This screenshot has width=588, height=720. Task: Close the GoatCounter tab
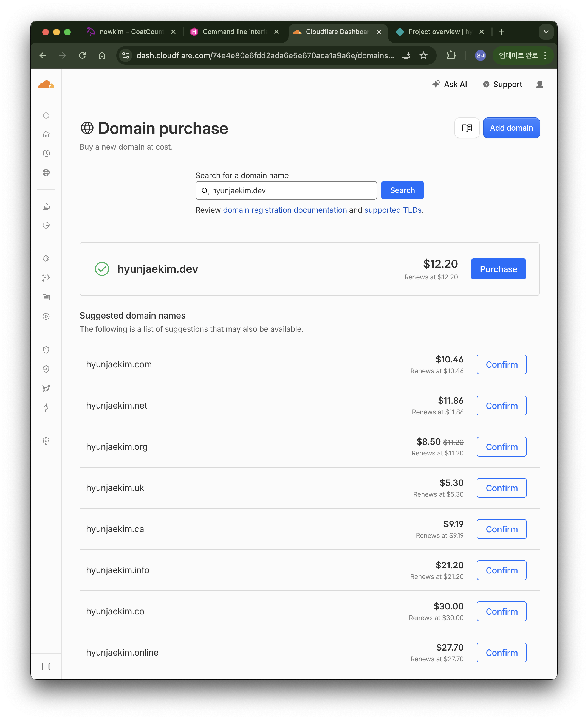click(x=173, y=32)
